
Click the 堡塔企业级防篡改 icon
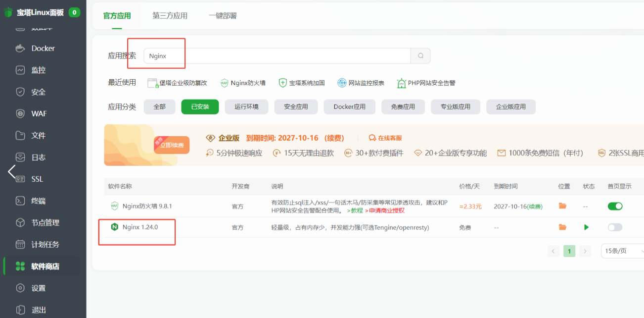(x=152, y=83)
